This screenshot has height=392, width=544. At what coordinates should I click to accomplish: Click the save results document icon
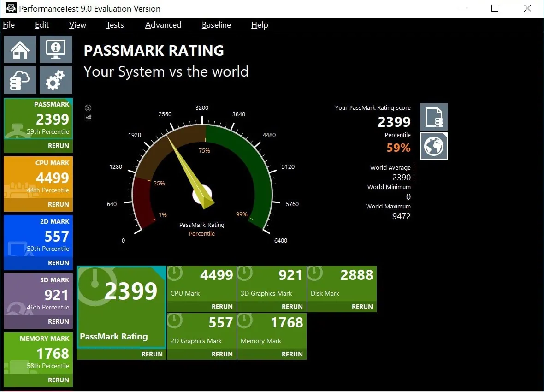434,117
